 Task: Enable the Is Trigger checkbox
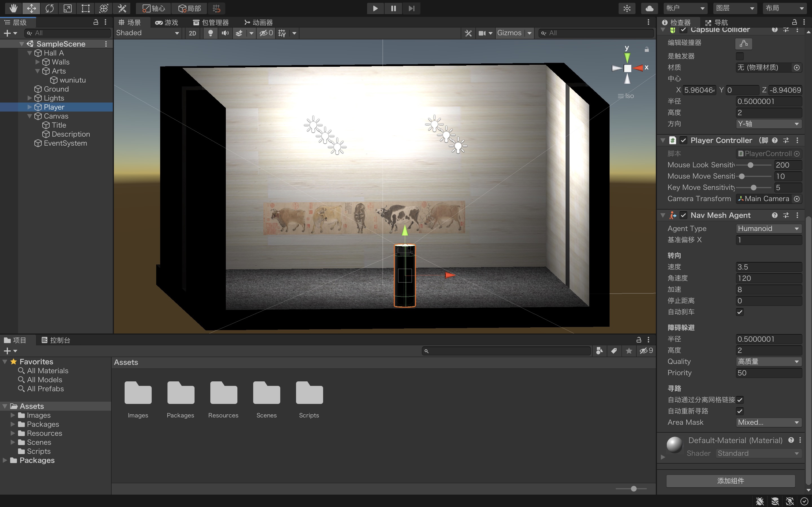pos(740,56)
